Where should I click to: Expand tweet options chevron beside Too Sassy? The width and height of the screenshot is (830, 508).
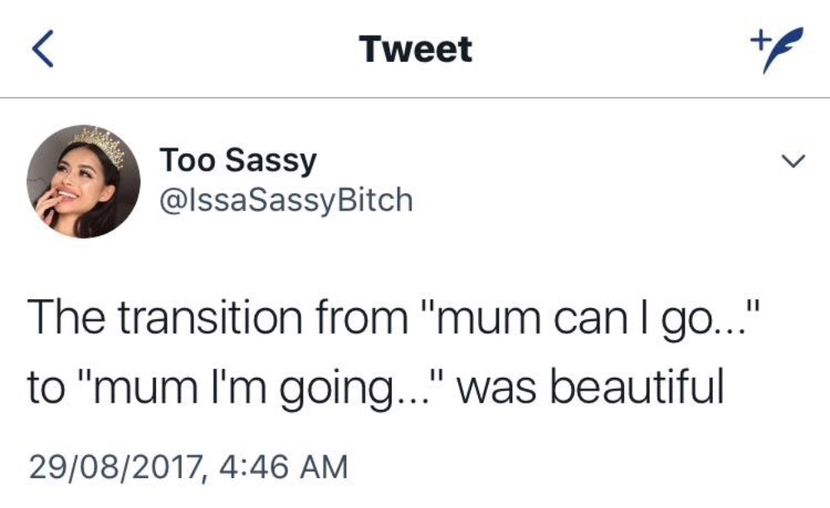click(x=791, y=161)
